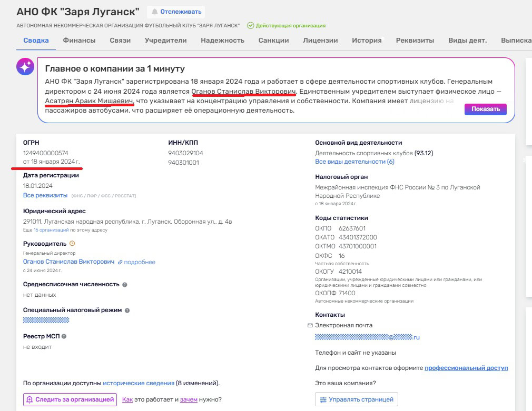Go to the Санкции tab

click(x=273, y=41)
